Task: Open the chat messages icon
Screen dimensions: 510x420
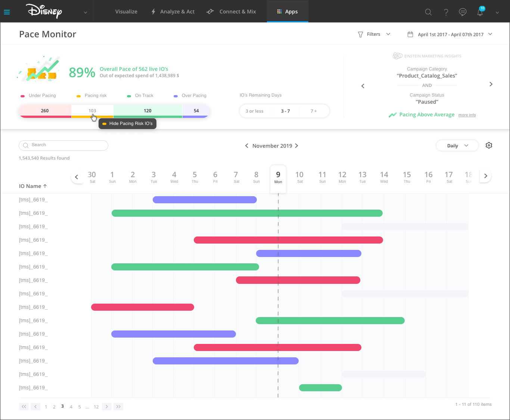Action: point(463,12)
